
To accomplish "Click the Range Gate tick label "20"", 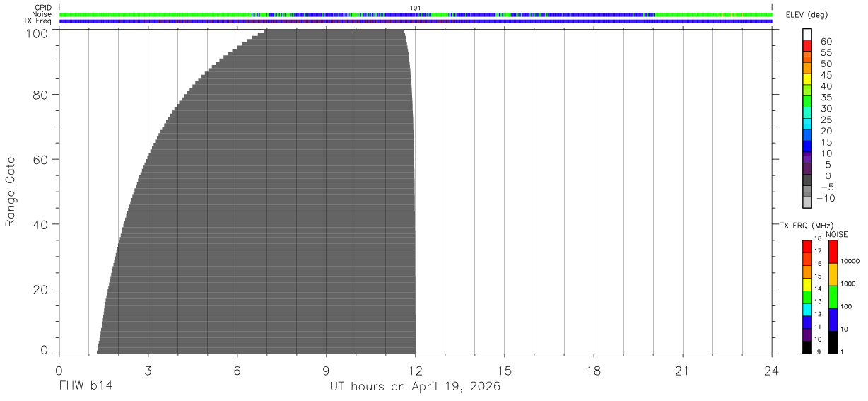I will click(40, 289).
